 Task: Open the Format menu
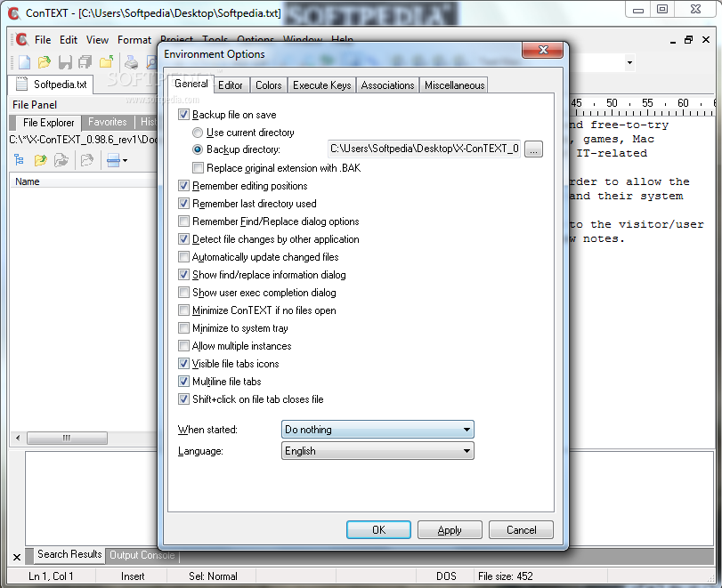click(134, 40)
